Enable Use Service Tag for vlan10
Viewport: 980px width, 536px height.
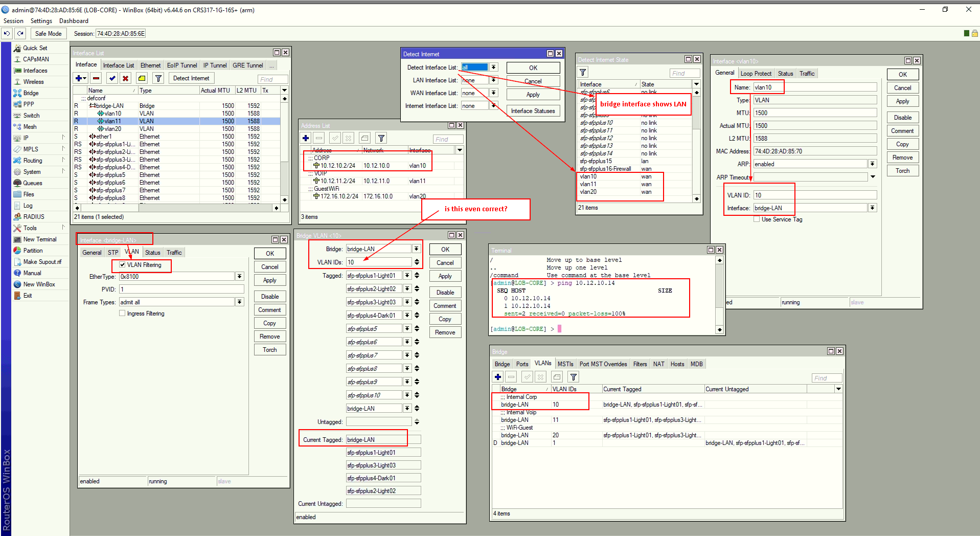coord(757,219)
